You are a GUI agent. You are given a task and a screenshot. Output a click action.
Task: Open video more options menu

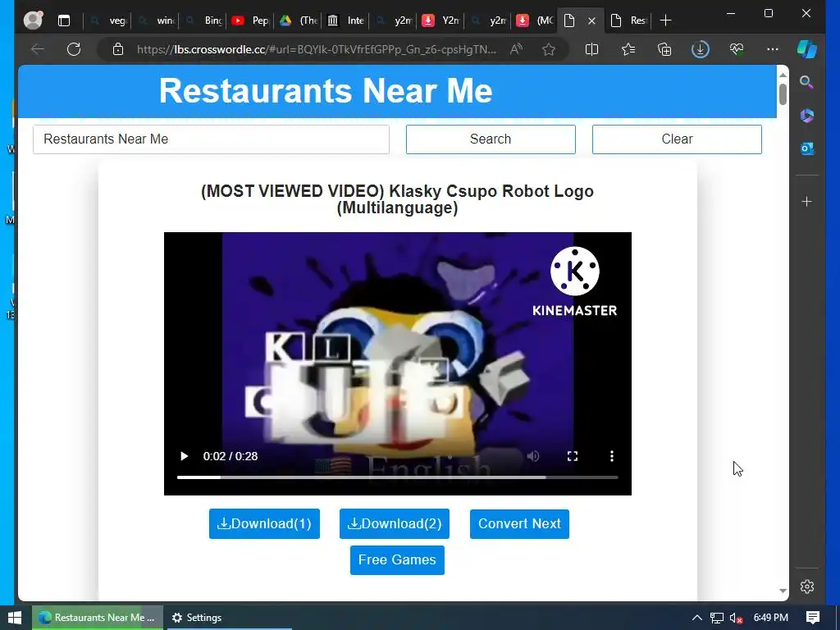click(x=612, y=456)
